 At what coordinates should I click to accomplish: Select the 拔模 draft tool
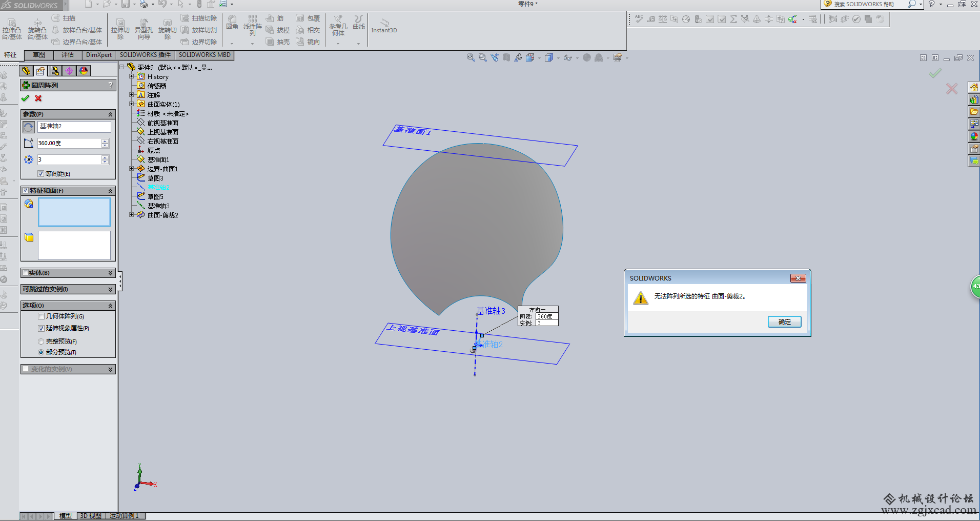pos(278,30)
